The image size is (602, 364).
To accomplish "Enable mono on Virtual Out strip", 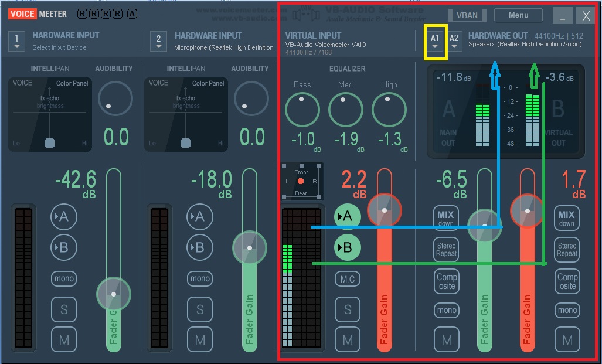I will pos(567,310).
